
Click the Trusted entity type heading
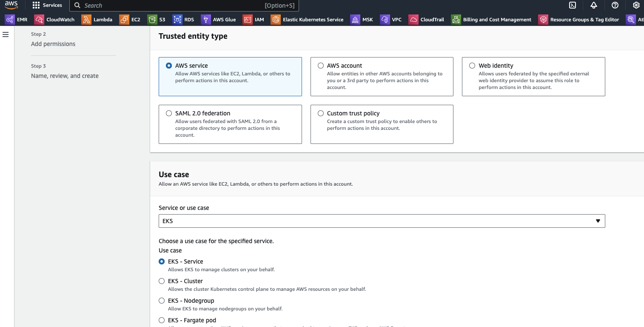[193, 36]
